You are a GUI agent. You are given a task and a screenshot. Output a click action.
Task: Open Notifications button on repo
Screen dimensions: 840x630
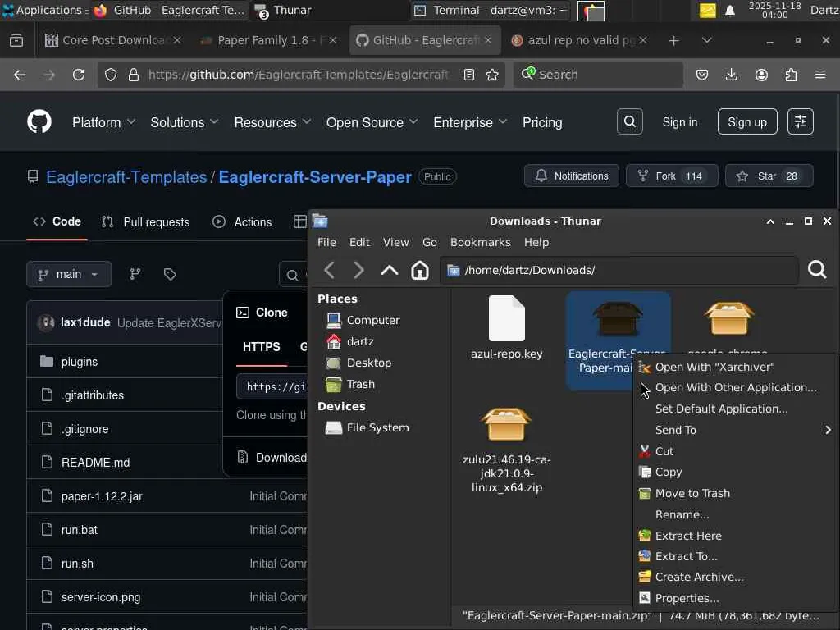pyautogui.click(x=572, y=176)
